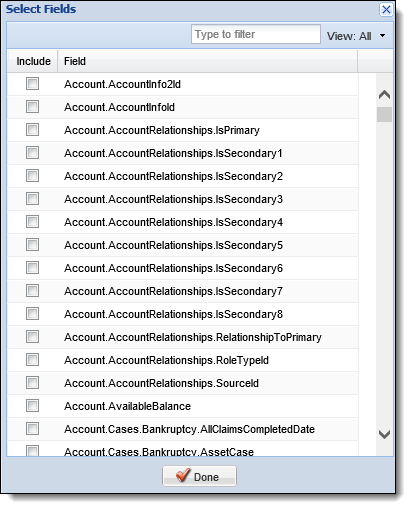Close the Select Fields dialog

point(386,9)
